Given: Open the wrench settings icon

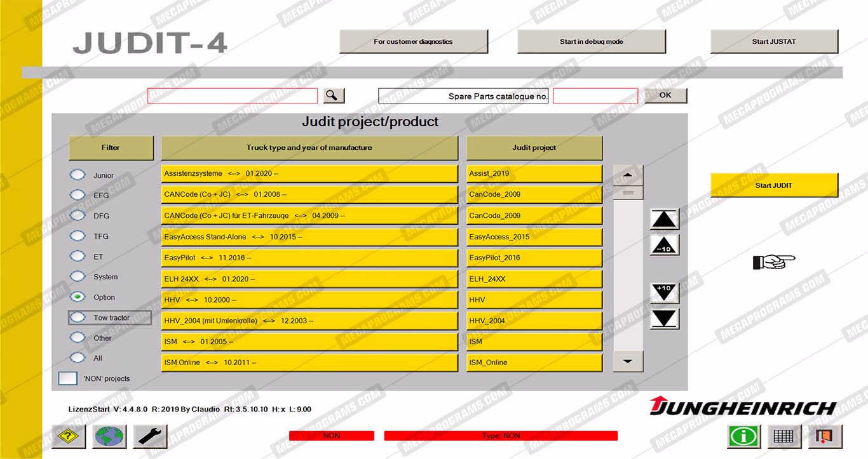Looking at the screenshot, I should pos(151,436).
